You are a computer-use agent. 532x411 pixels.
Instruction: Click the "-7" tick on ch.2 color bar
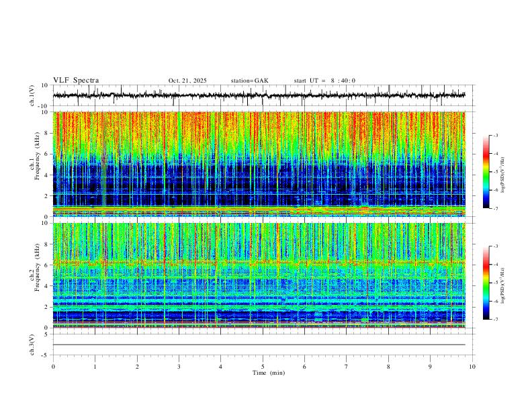(495, 320)
